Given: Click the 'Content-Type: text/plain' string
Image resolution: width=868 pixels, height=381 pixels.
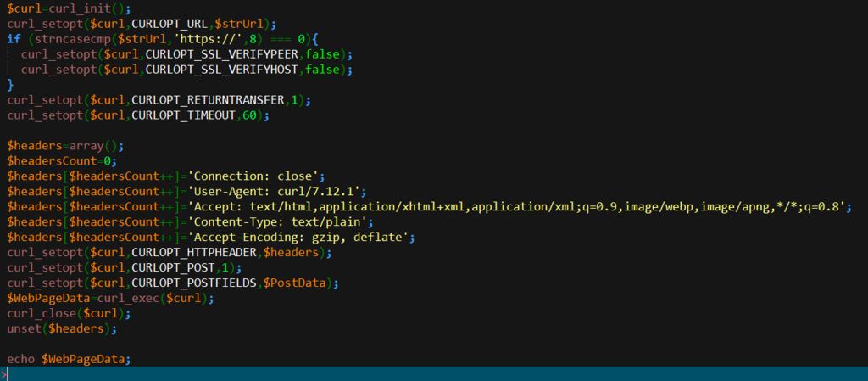Looking at the screenshot, I should pos(277,222).
